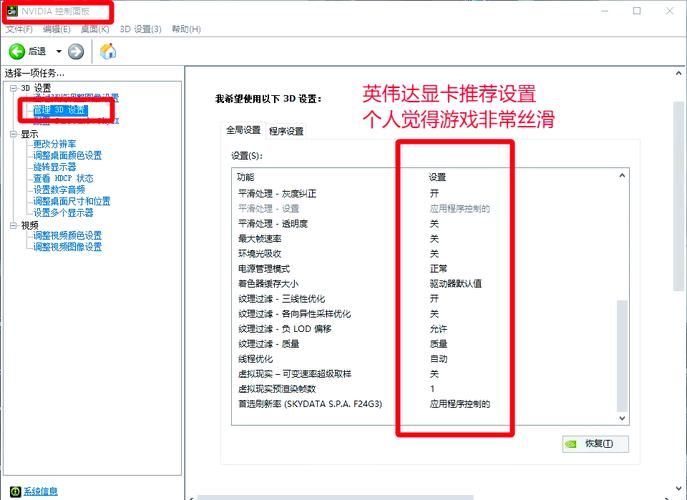This screenshot has height=500, width=687.
Task: Open the 系统信息 link
Action: click(x=40, y=492)
